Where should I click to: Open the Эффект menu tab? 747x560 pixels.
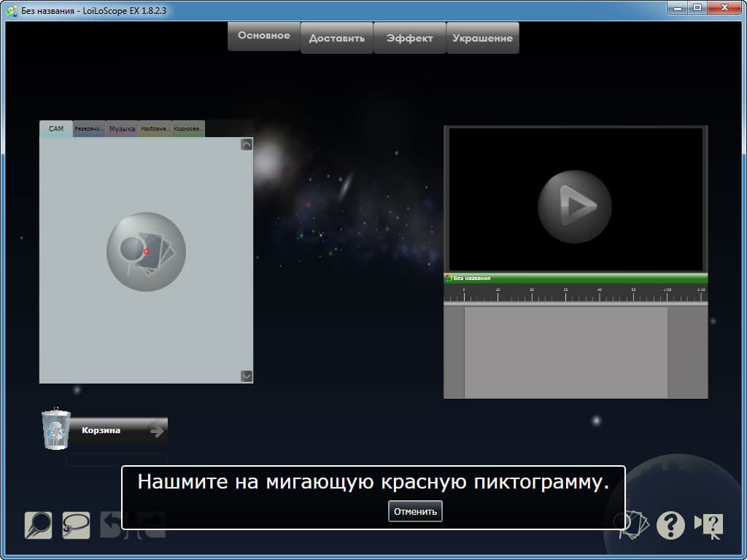(410, 38)
